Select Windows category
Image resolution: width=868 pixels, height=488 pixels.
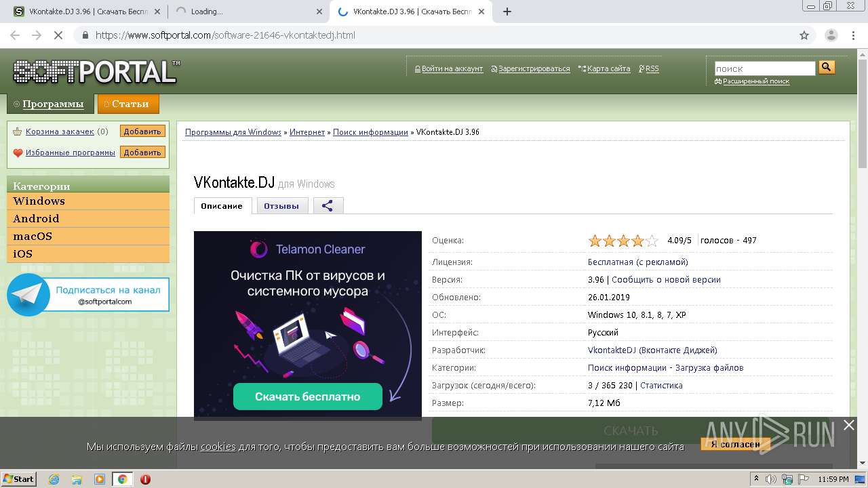(88, 201)
